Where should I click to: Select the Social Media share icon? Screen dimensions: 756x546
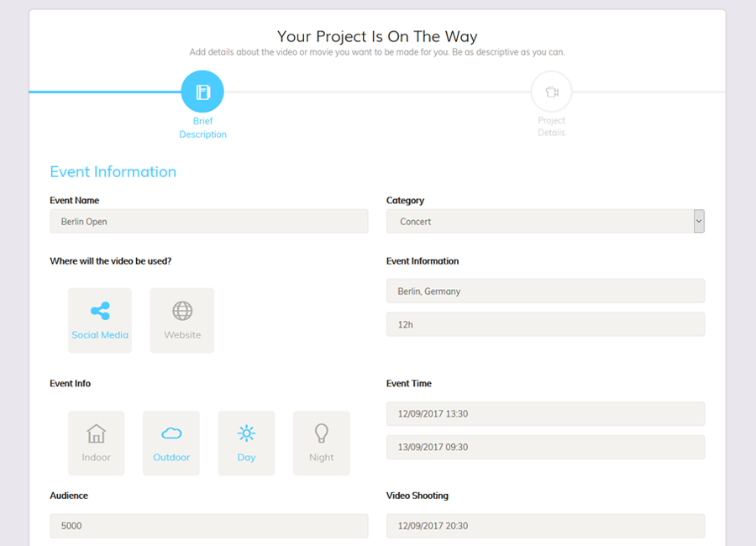point(100,311)
